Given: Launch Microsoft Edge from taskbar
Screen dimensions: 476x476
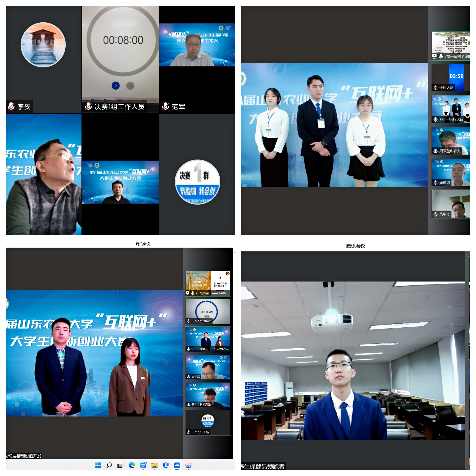Looking at the screenshot, I should click(x=132, y=465).
